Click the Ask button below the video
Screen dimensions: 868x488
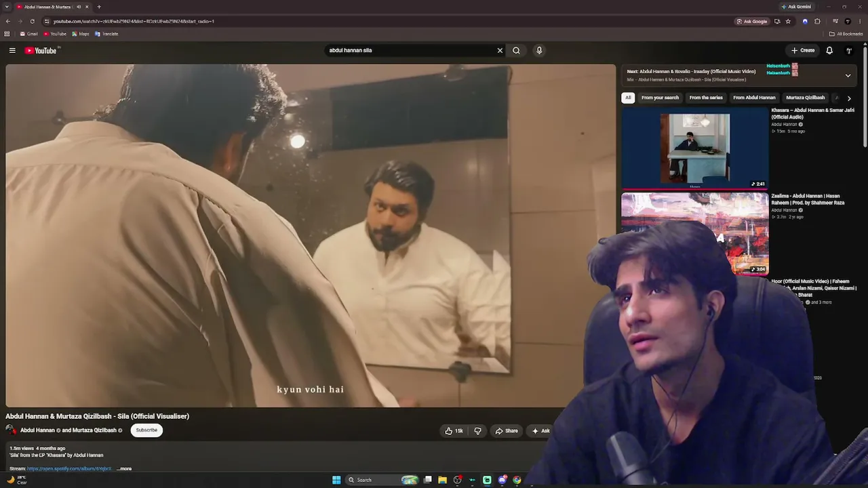click(540, 431)
